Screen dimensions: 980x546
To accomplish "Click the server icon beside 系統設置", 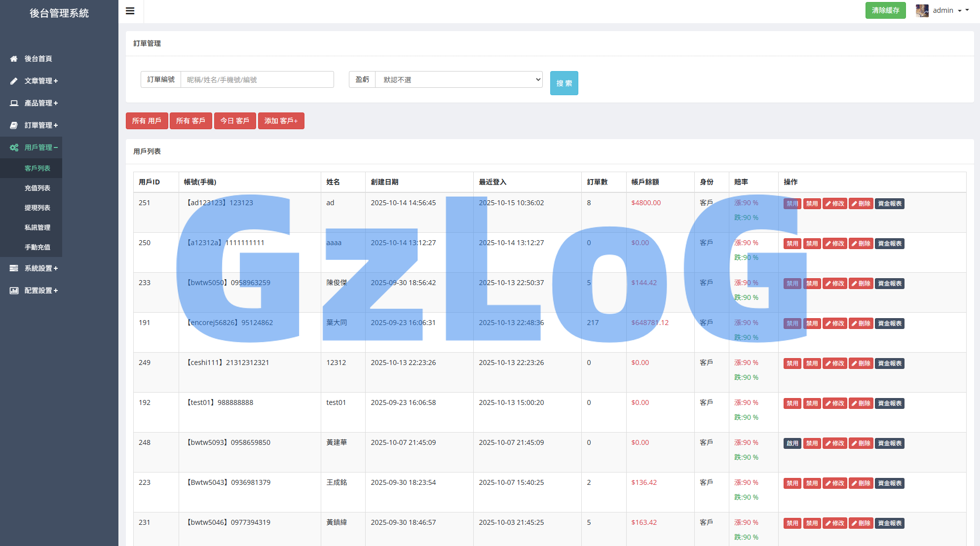I will [14, 268].
